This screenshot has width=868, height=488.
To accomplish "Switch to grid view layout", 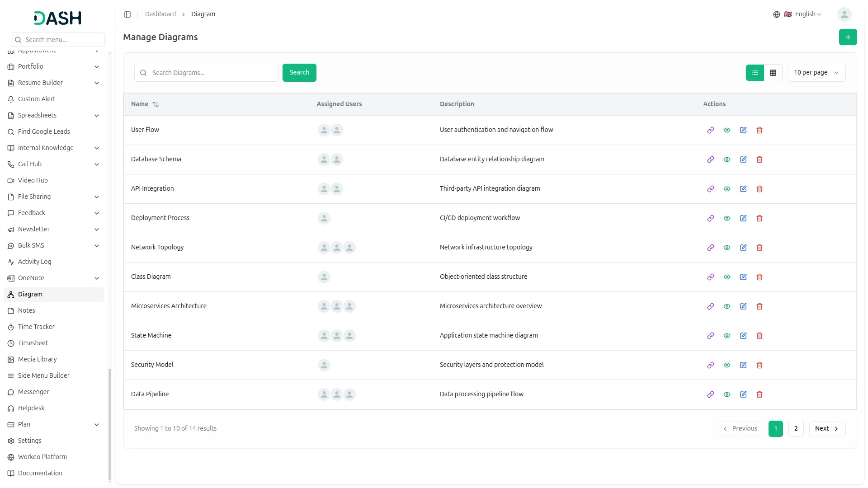I will pos(773,73).
